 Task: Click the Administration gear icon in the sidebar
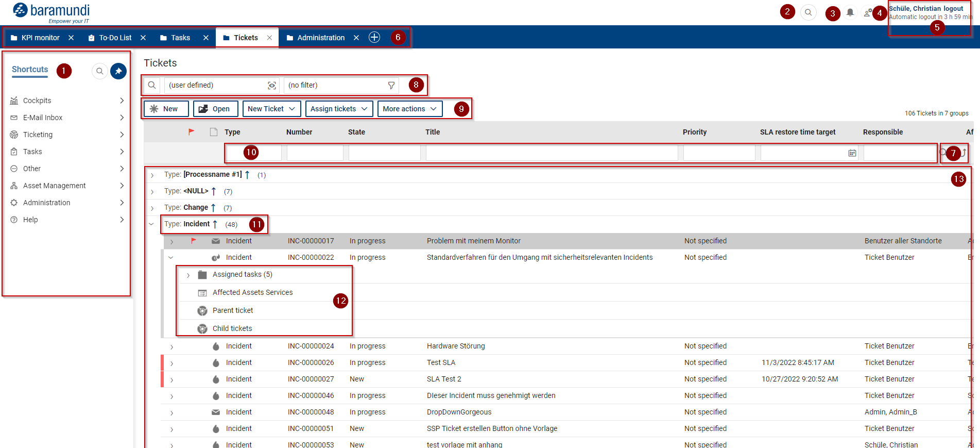pyautogui.click(x=14, y=203)
